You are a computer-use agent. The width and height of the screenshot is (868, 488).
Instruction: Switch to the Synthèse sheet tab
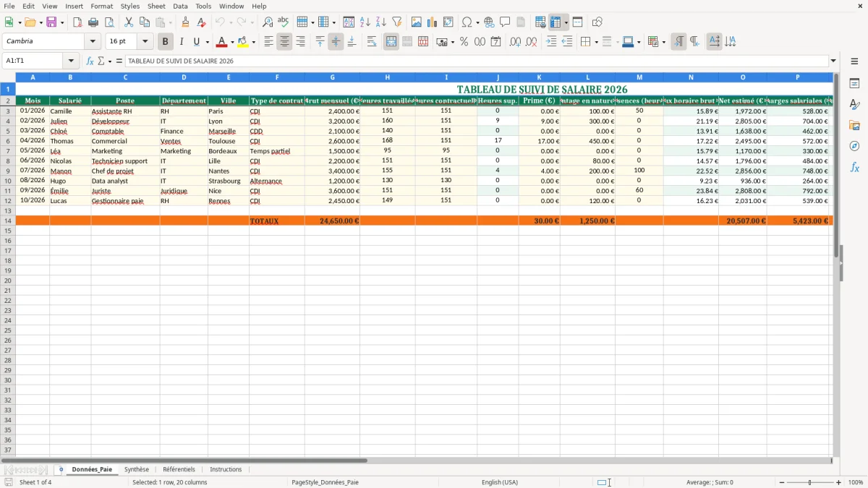point(137,469)
